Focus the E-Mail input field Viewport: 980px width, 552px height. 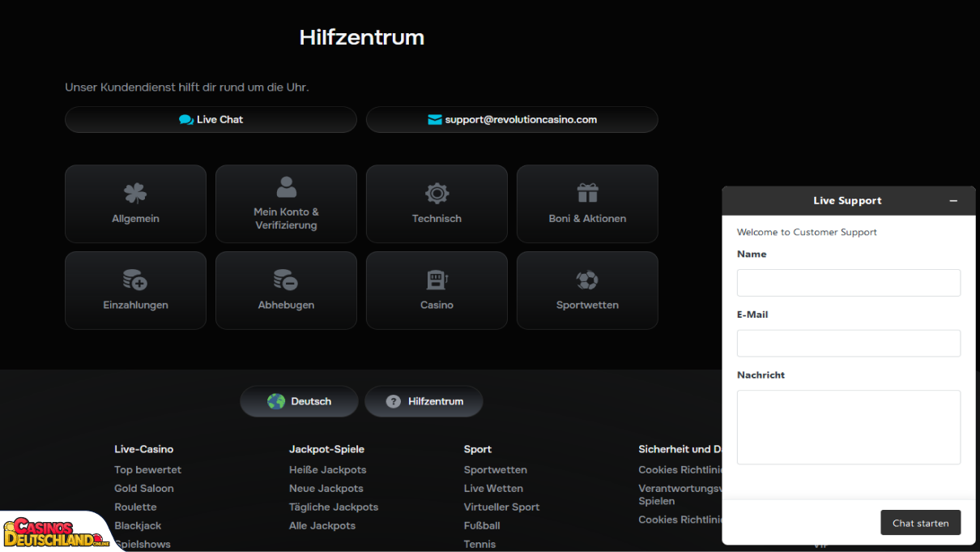click(849, 344)
